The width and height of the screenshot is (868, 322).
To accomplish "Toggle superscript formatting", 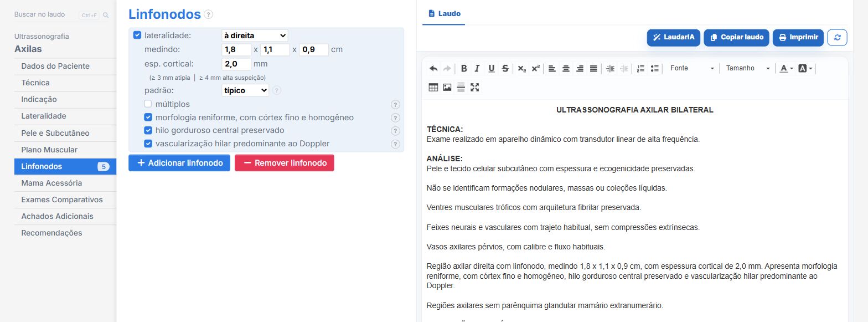I will point(535,68).
